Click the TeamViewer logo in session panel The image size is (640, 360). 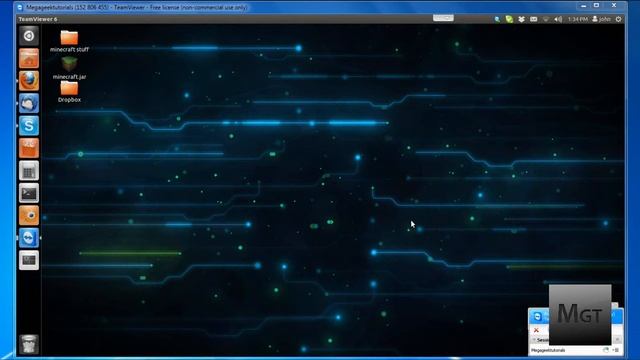[538, 316]
